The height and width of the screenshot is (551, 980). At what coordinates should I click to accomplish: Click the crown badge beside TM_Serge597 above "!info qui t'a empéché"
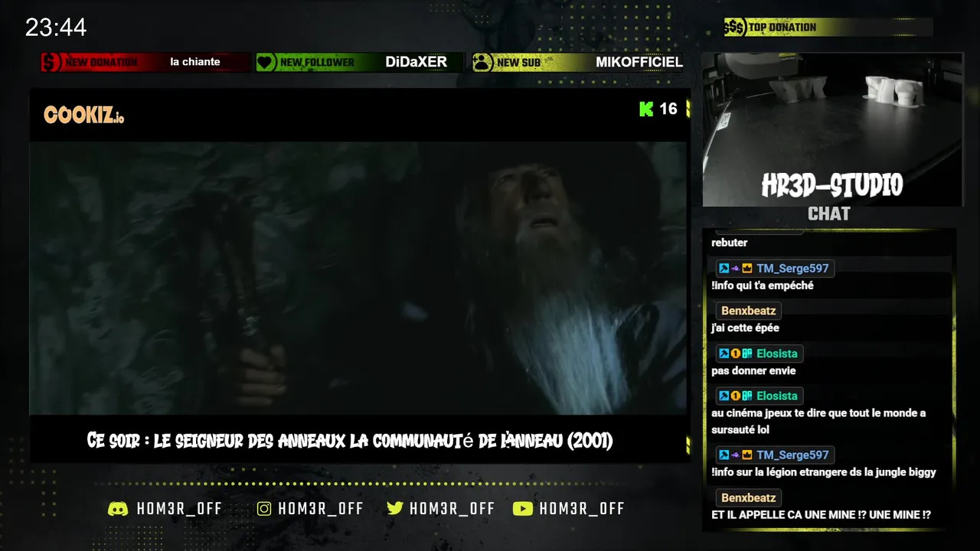click(746, 269)
